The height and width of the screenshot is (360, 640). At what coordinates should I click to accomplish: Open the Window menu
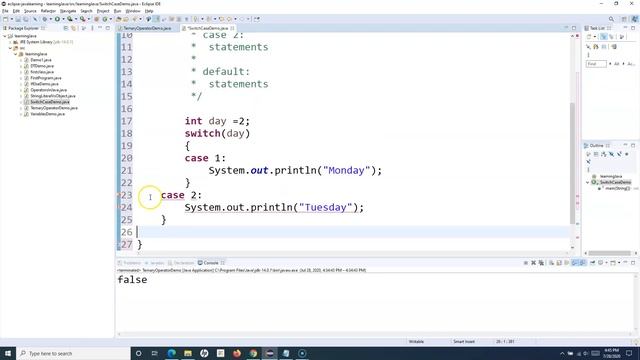click(x=133, y=11)
